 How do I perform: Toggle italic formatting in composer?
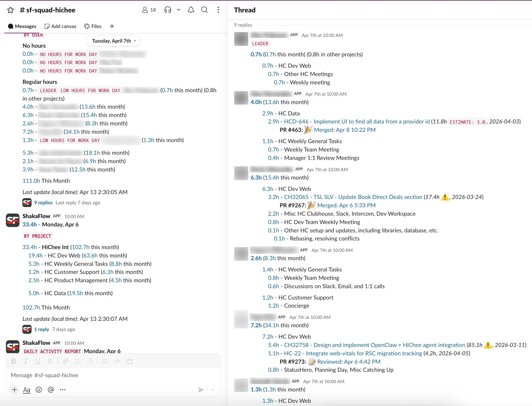[26, 361]
